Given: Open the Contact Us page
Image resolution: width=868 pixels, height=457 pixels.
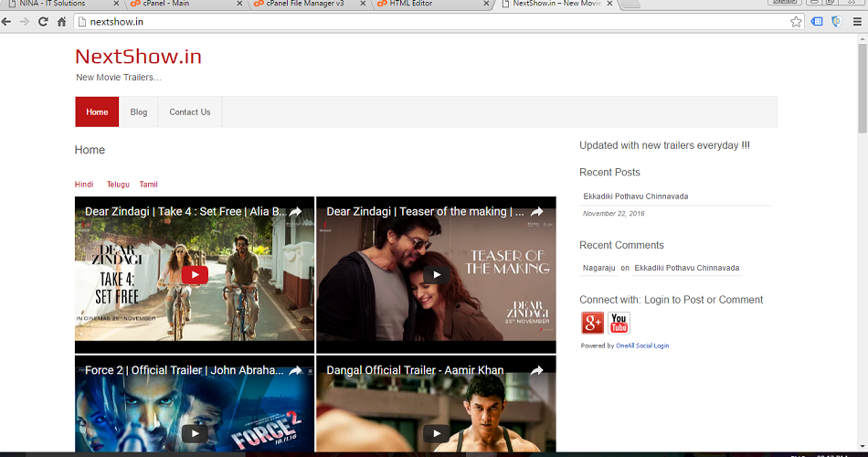Looking at the screenshot, I should [x=190, y=112].
